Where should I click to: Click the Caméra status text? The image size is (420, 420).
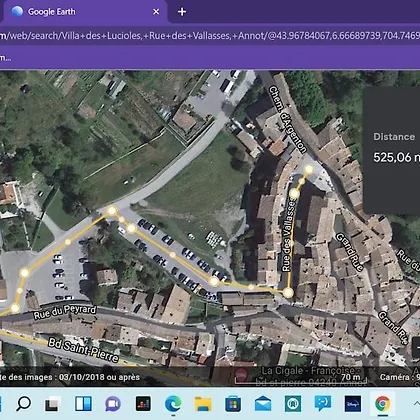[400, 377]
